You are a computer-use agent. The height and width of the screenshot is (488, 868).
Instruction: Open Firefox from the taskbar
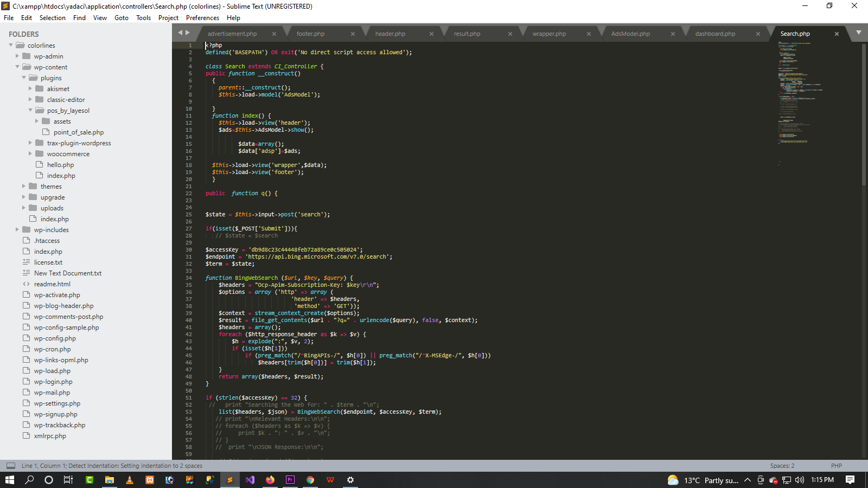[270, 480]
